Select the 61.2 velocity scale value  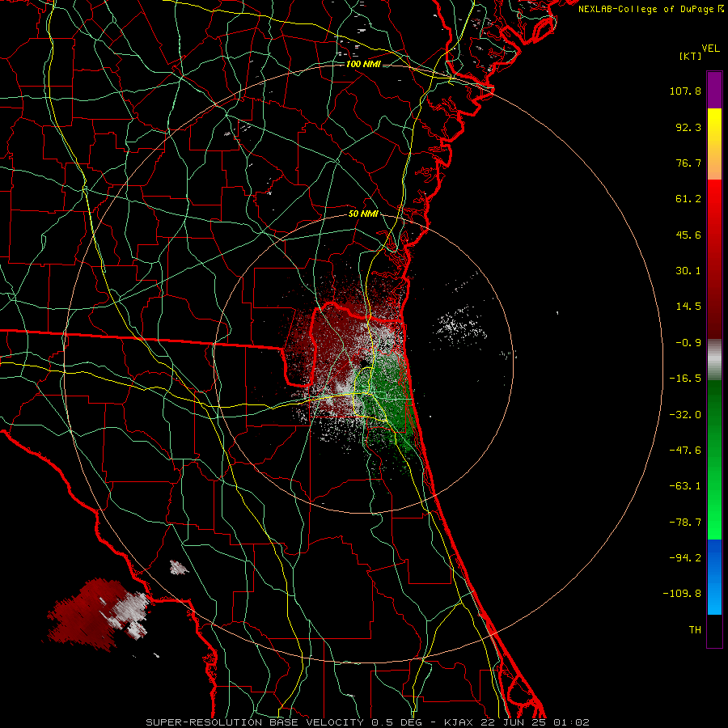point(688,199)
